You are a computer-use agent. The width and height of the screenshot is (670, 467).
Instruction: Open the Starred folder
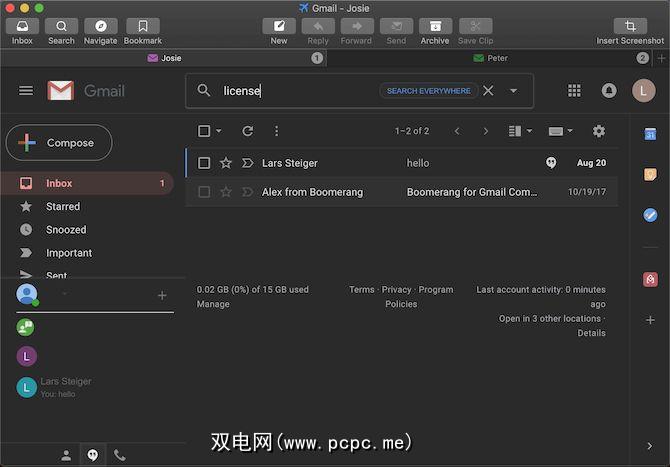point(63,206)
